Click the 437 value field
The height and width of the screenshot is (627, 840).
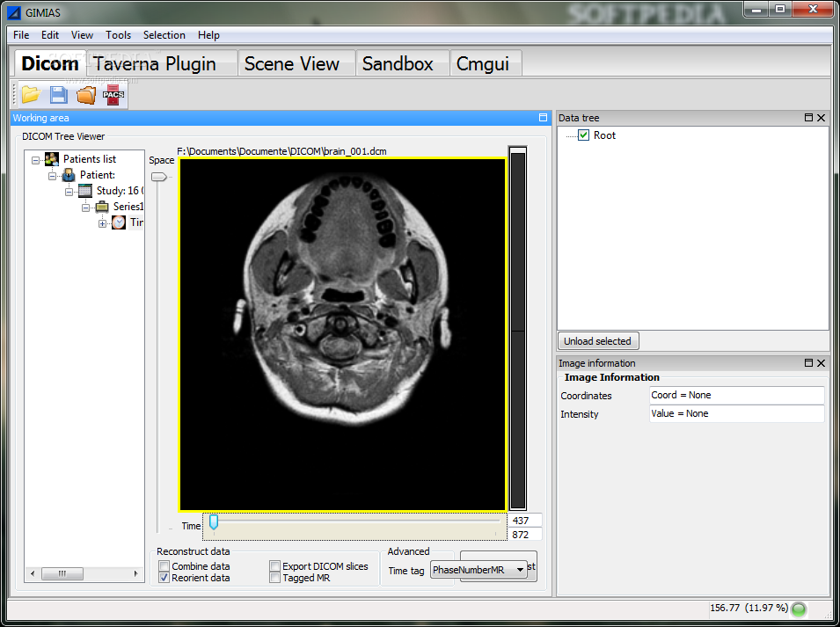(x=525, y=521)
